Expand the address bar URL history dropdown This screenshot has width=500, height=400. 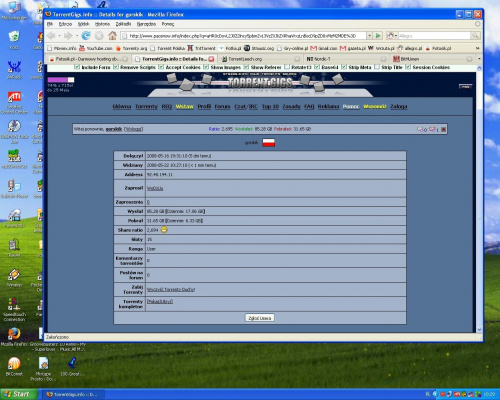(369, 35)
